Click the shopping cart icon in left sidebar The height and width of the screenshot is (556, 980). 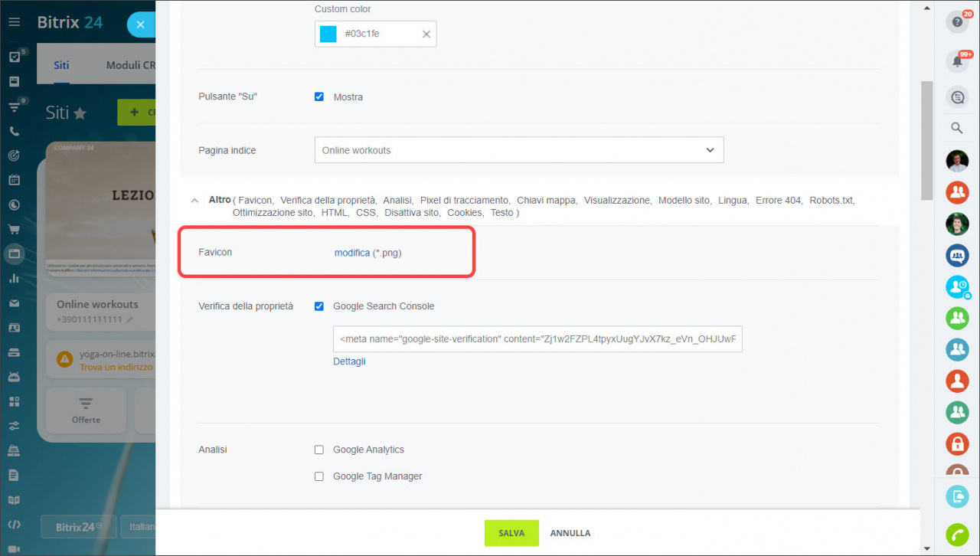click(x=14, y=229)
